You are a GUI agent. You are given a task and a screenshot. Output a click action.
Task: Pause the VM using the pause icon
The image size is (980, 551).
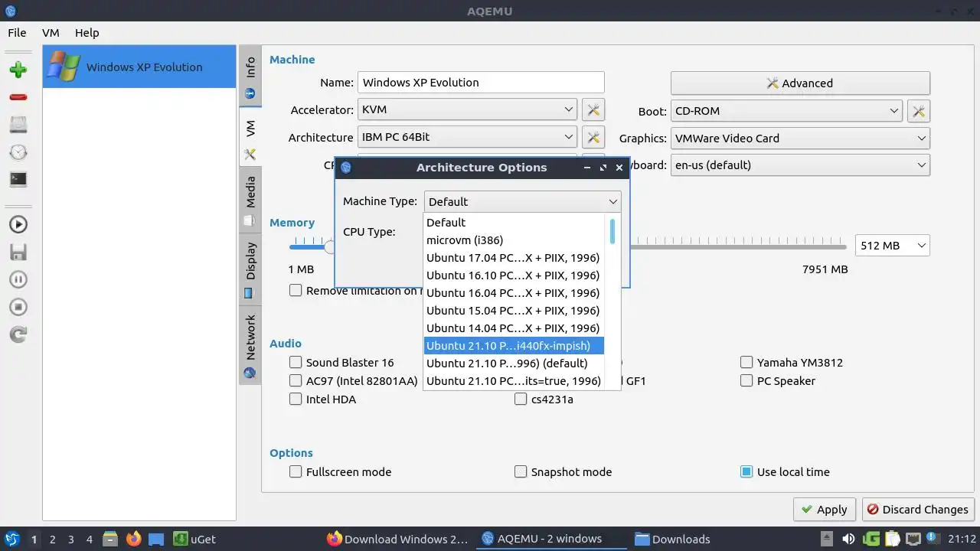tap(18, 279)
